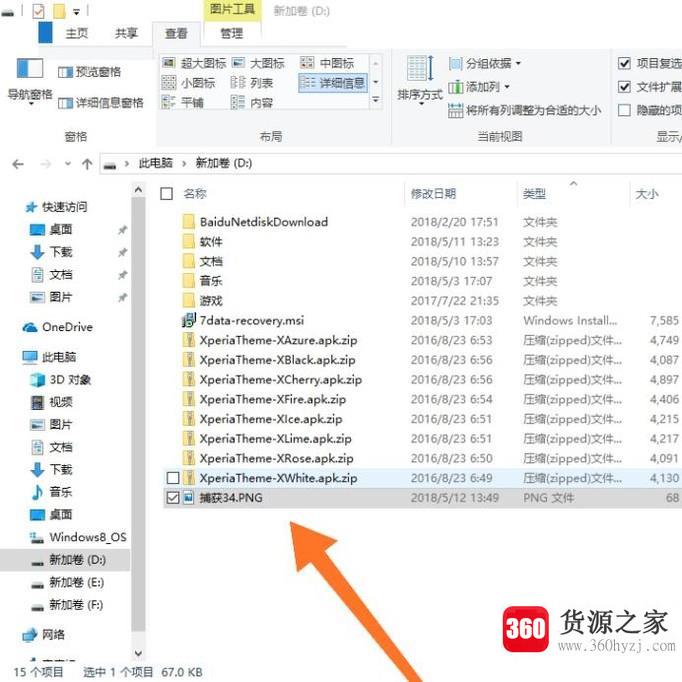Select List (列表) layout

click(252, 83)
